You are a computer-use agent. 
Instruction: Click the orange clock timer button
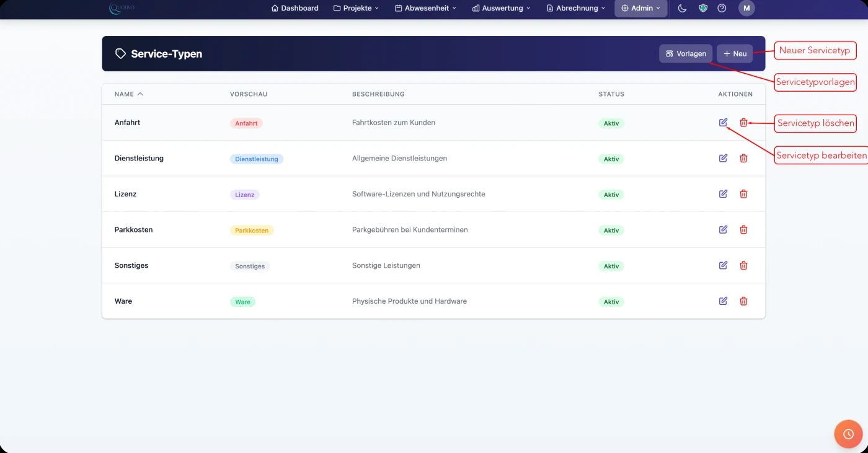pyautogui.click(x=848, y=434)
